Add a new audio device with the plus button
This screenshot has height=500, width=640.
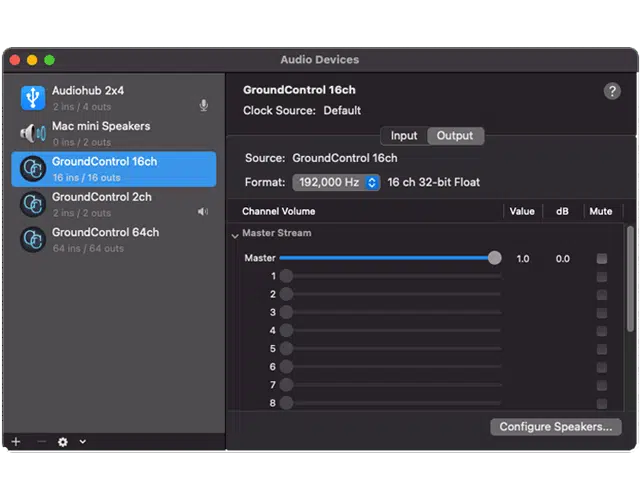coord(16,442)
